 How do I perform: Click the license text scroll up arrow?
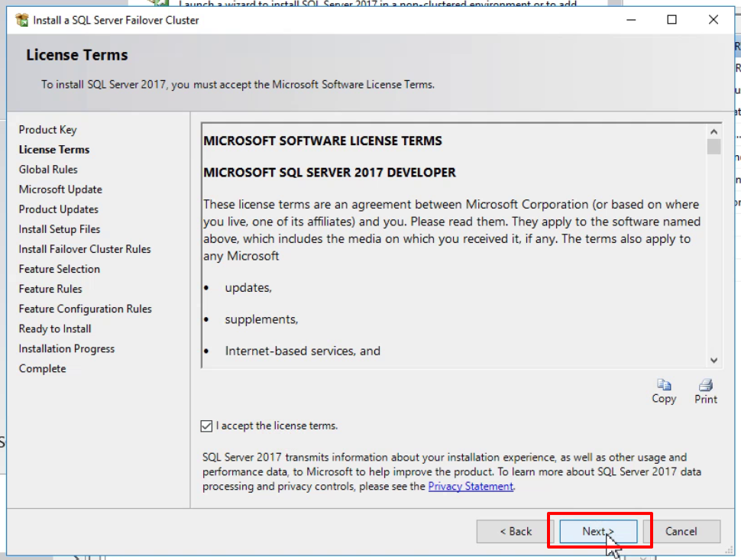point(713,131)
